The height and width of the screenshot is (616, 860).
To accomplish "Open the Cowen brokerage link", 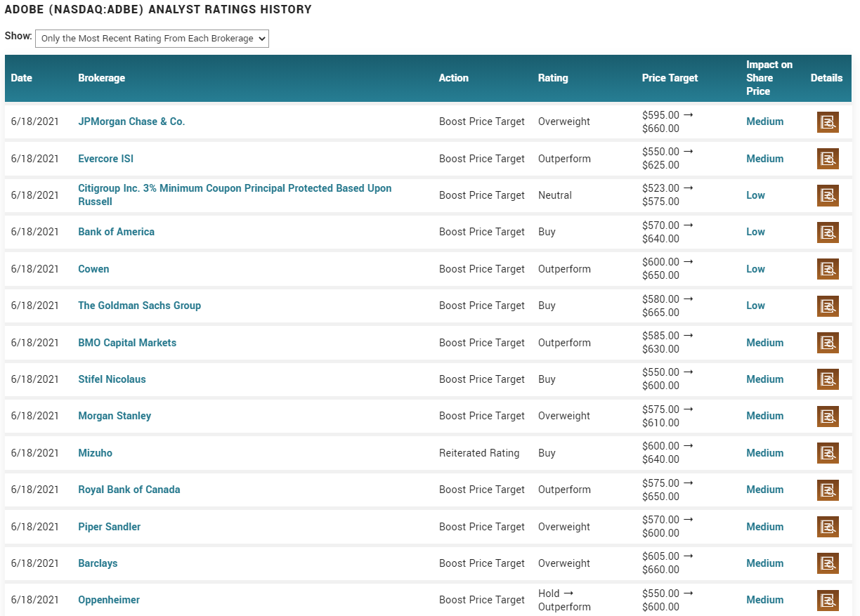I will 93,269.
